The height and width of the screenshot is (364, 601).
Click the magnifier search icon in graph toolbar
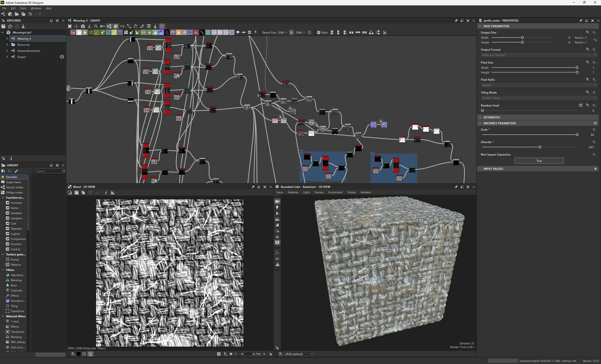coord(96,26)
